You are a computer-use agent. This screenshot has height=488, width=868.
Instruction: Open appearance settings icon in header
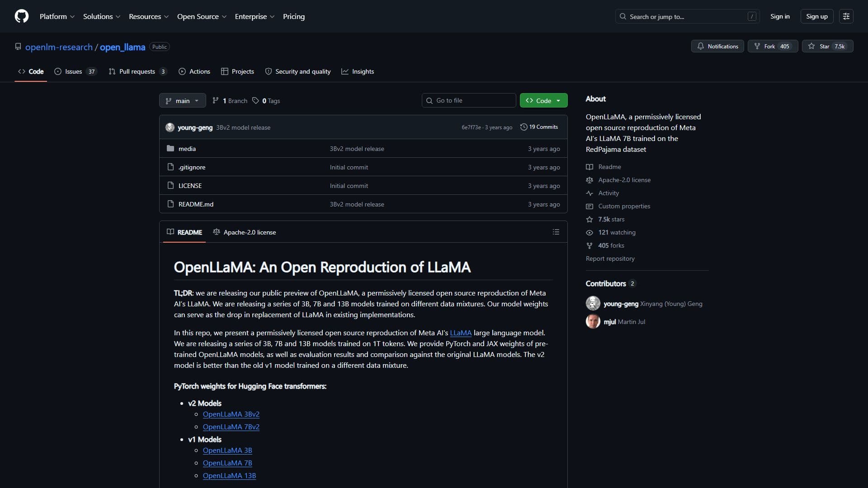click(x=846, y=16)
